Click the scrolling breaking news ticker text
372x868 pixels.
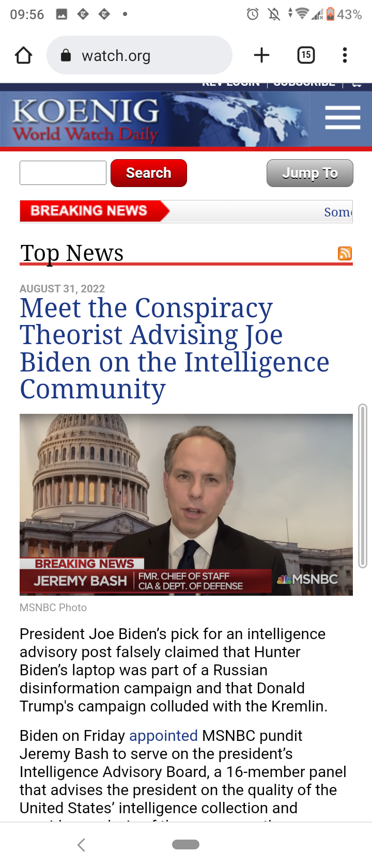coord(338,212)
